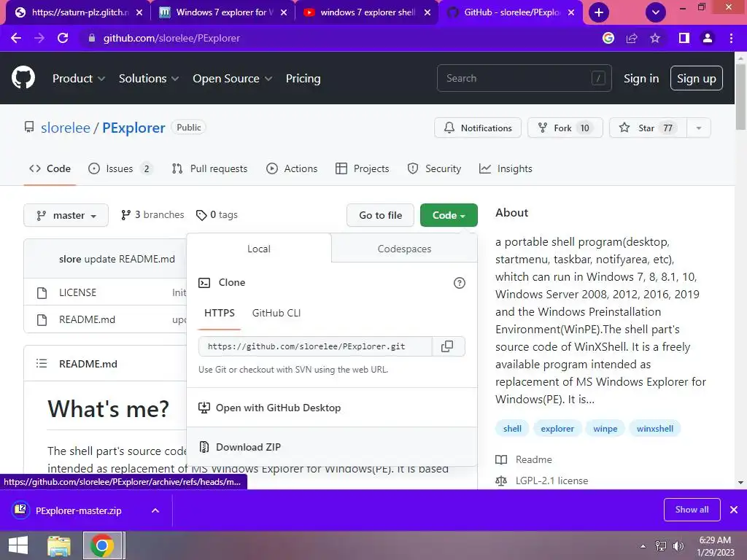Reload the page with refresh icon
747x560 pixels.
pos(63,38)
